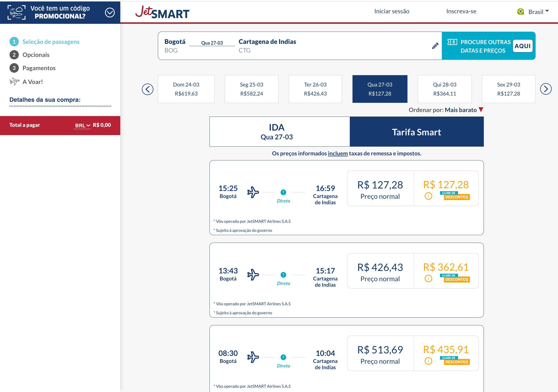Click Cartagena de Indias CTG destination

267,46
